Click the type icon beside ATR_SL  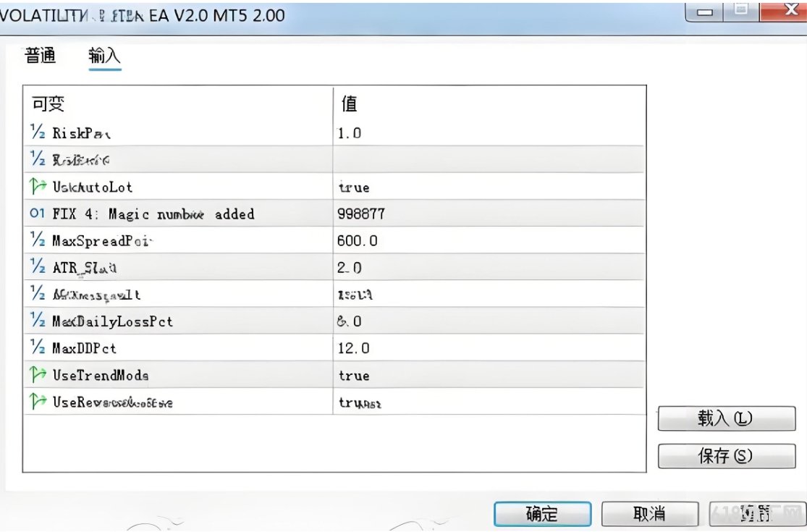click(38, 266)
